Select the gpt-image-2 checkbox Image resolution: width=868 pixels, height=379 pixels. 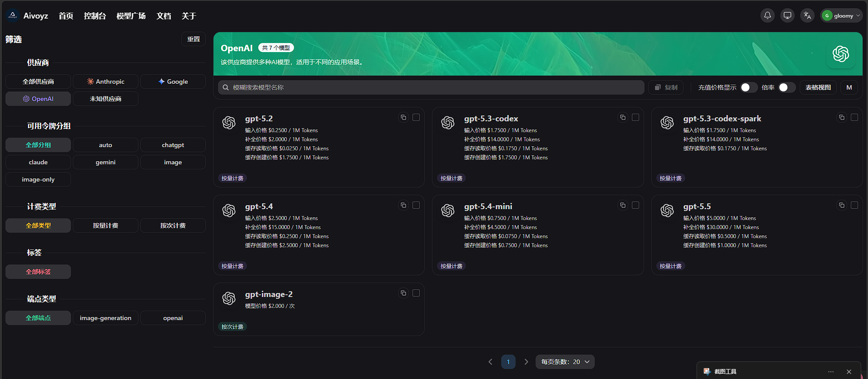(x=416, y=293)
